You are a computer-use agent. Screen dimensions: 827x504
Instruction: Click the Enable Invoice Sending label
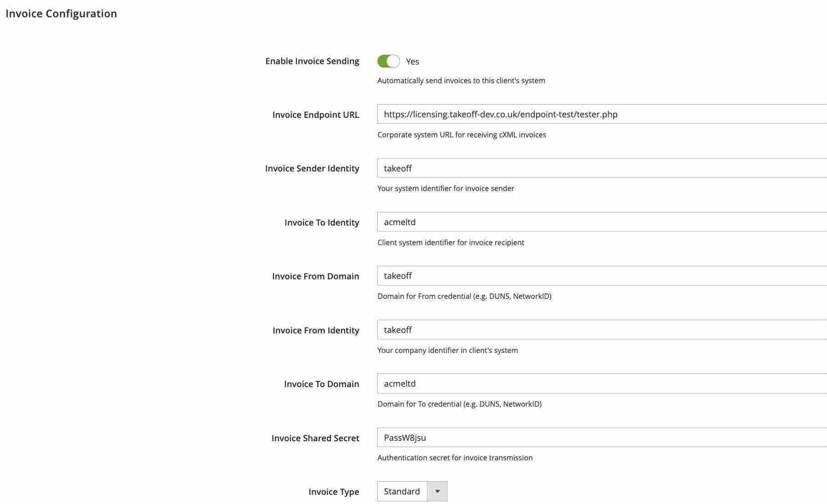pos(312,61)
